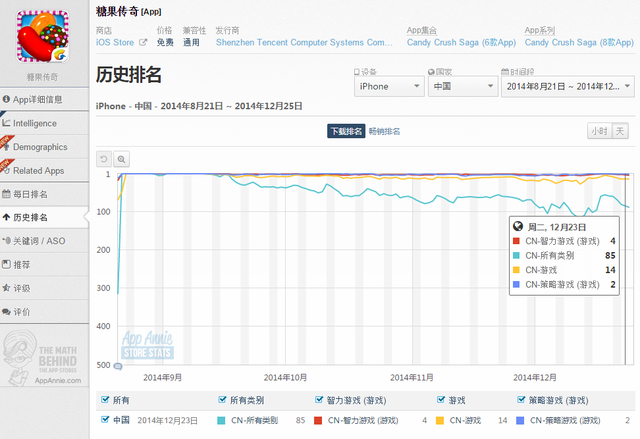Open the date range dropdown
The image size is (640, 439).
[568, 86]
